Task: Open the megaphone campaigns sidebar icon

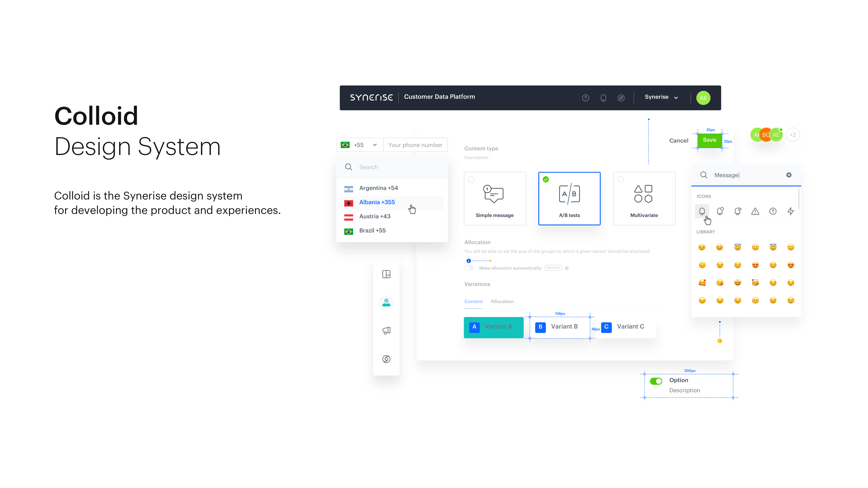Action: [x=387, y=330]
